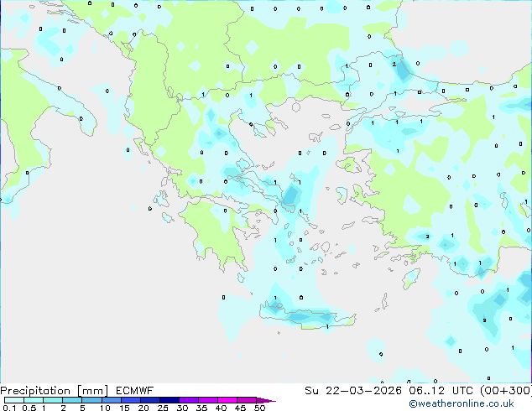This screenshot has height=411, width=532.
Task: Click the legend label '45'
Action: click(240, 408)
